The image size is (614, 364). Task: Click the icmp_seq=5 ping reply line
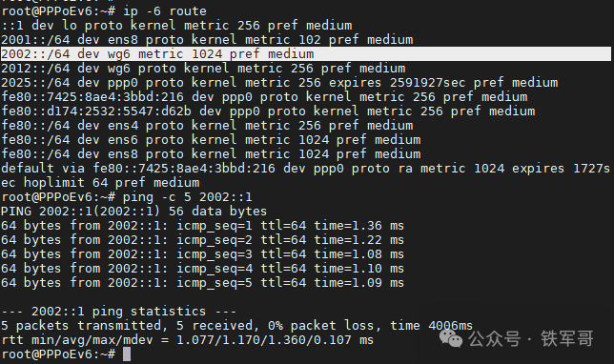tap(202, 283)
